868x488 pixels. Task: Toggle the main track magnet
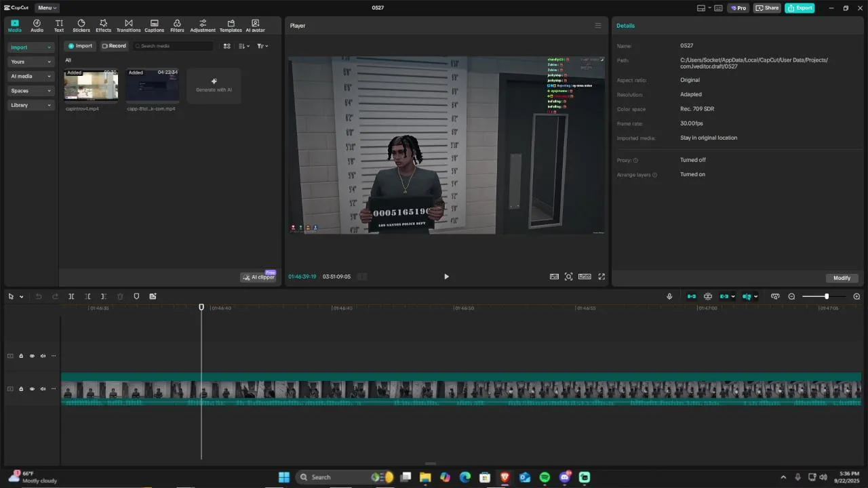(x=692, y=296)
